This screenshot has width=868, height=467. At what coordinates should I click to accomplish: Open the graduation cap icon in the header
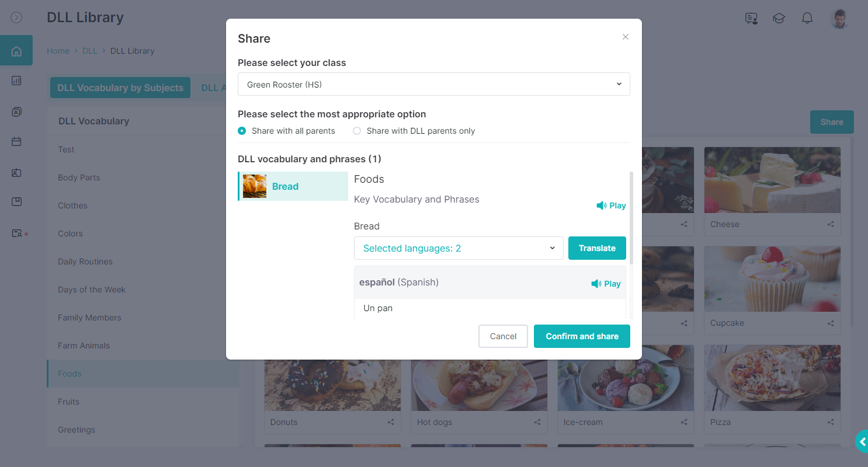point(779,18)
